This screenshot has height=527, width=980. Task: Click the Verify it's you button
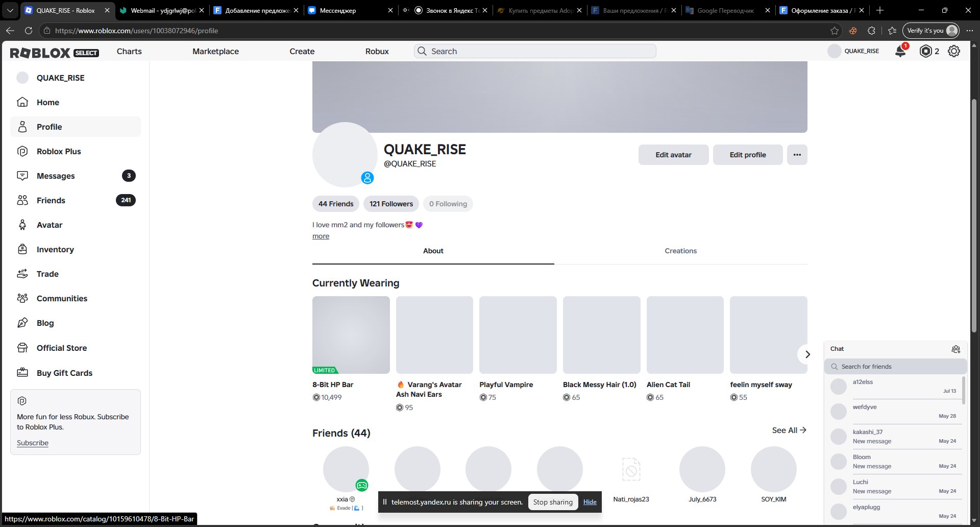(930, 31)
